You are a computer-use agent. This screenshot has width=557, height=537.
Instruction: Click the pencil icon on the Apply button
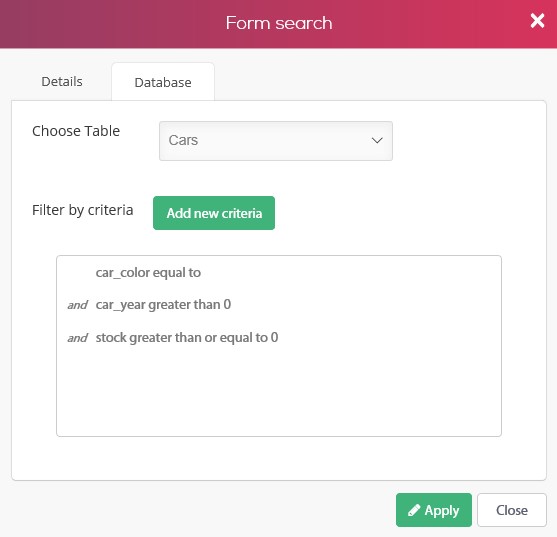coord(414,510)
